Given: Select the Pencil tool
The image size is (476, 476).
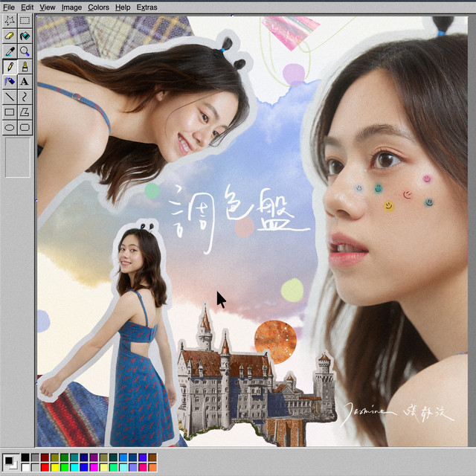Looking at the screenshot, I should (10, 66).
